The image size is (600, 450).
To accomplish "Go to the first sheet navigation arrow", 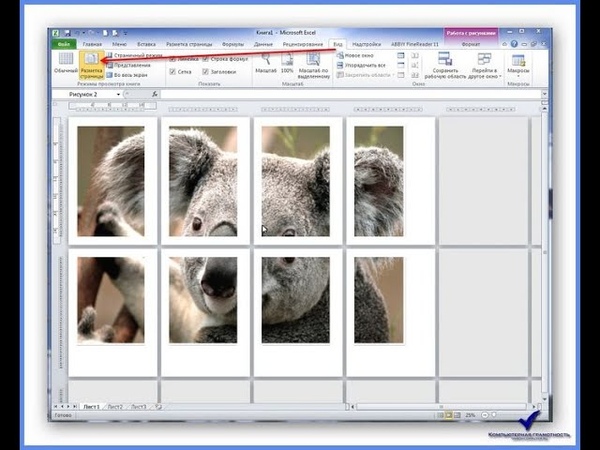I will click(x=56, y=406).
